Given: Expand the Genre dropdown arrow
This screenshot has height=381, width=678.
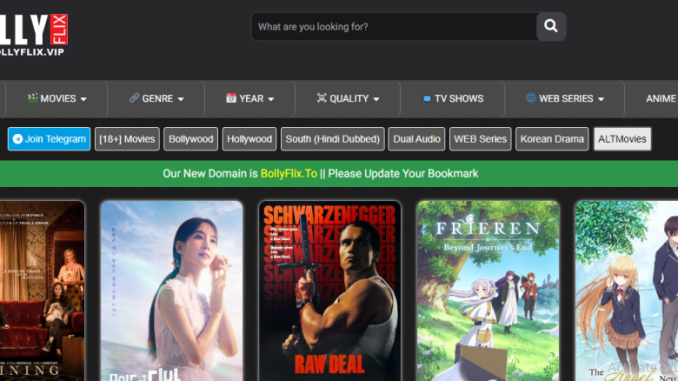Looking at the screenshot, I should point(181,99).
